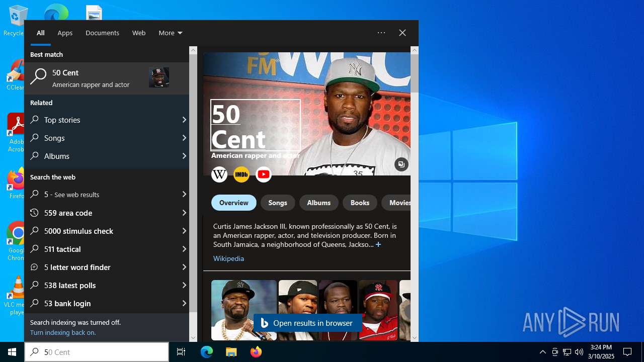Image resolution: width=644 pixels, height=362 pixels.
Task: Click Turn indexing back on link
Action: click(x=63, y=332)
